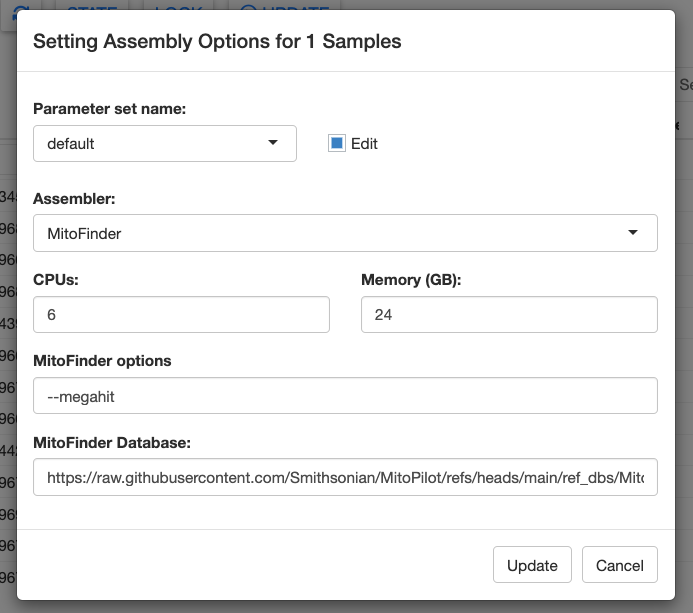Click the Cancel button
Screen dimensions: 693x613
click(620, 565)
